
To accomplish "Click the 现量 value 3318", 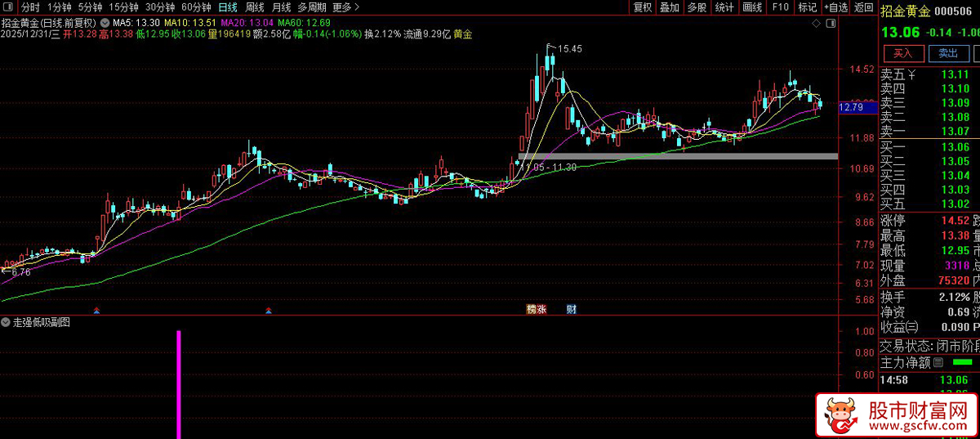I will point(957,265).
